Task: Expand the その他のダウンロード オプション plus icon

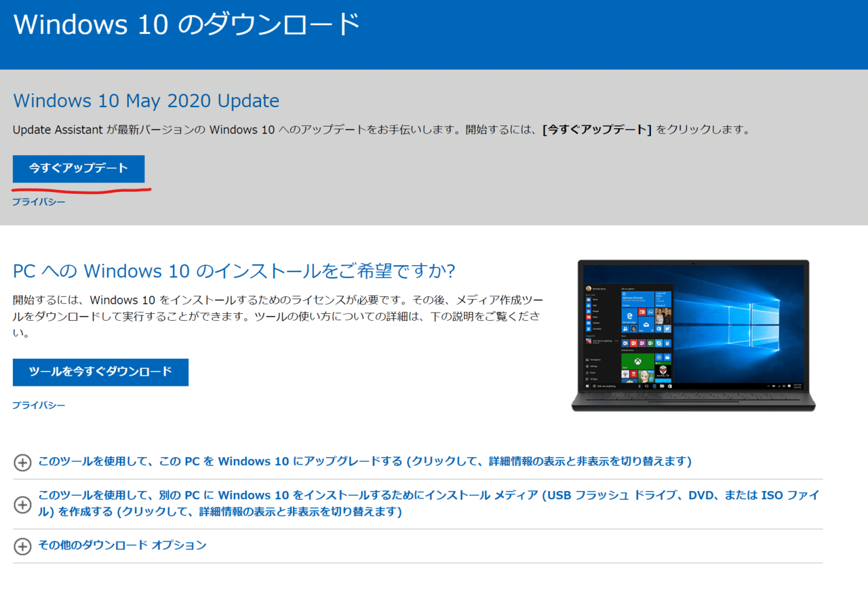Action: [x=22, y=547]
